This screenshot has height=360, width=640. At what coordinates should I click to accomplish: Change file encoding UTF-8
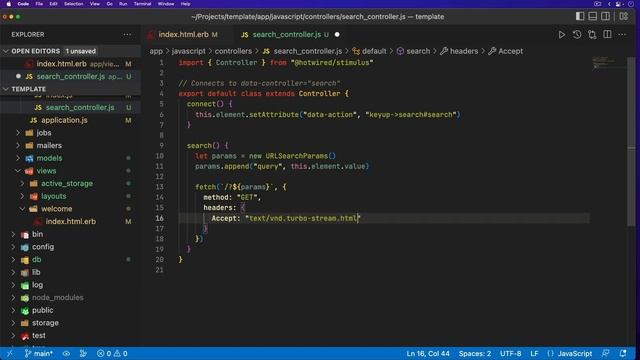pyautogui.click(x=511, y=353)
